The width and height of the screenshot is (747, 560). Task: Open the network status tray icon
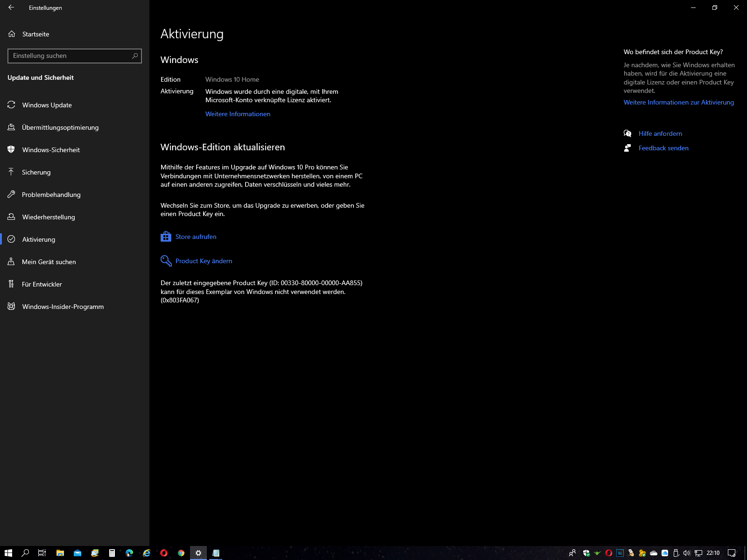click(698, 553)
